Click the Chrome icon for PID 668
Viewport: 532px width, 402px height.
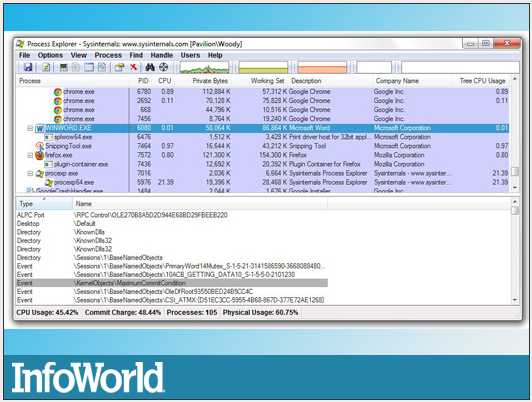tap(58, 110)
